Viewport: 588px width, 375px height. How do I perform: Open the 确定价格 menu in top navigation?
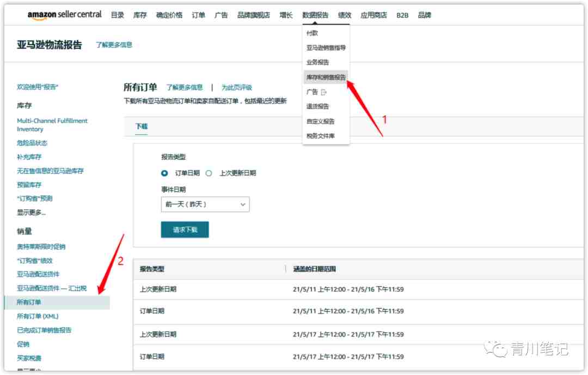click(x=169, y=15)
